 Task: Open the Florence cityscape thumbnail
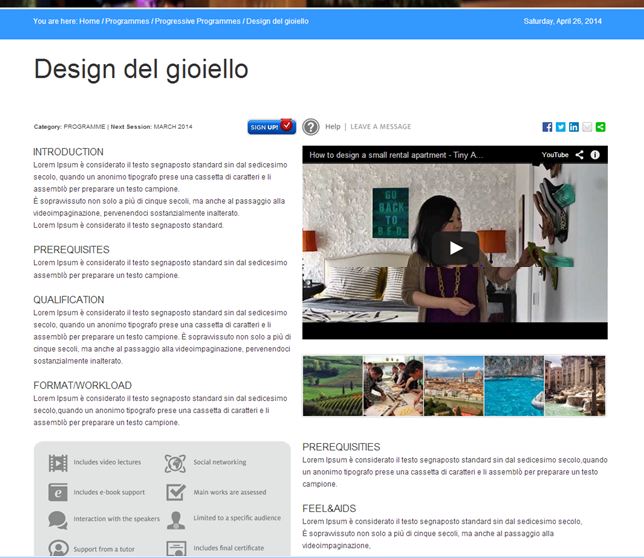click(453, 386)
